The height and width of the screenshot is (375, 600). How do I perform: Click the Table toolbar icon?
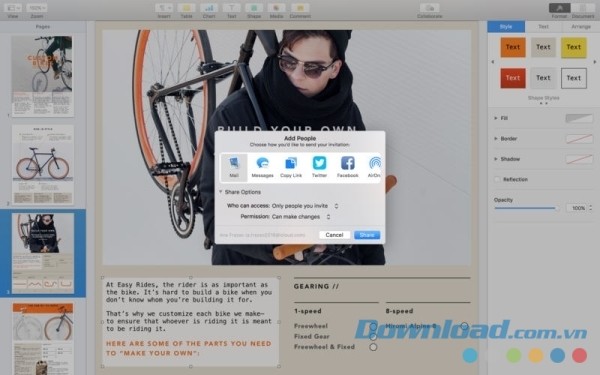point(186,8)
